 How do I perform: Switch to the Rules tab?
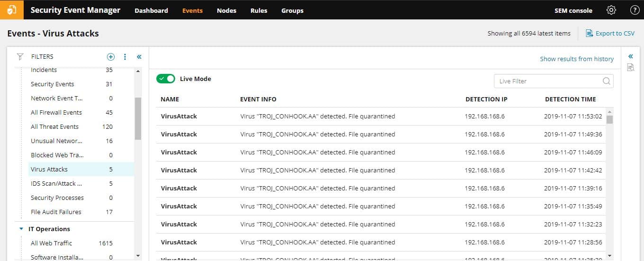pos(259,10)
